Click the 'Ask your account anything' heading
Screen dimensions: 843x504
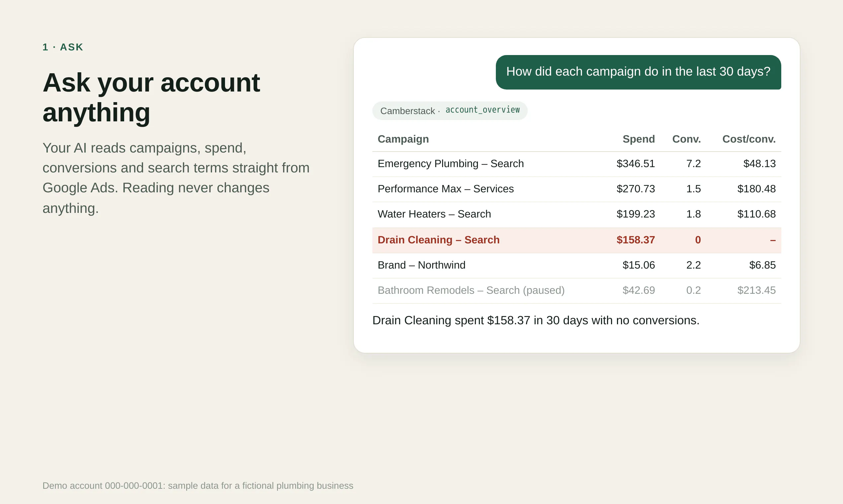tap(151, 97)
